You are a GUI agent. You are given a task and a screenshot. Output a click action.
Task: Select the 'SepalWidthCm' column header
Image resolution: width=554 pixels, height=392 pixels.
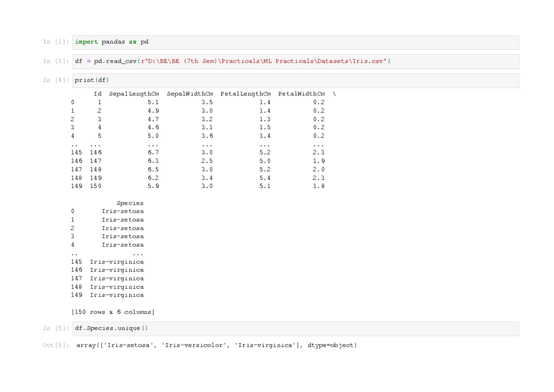click(x=190, y=94)
